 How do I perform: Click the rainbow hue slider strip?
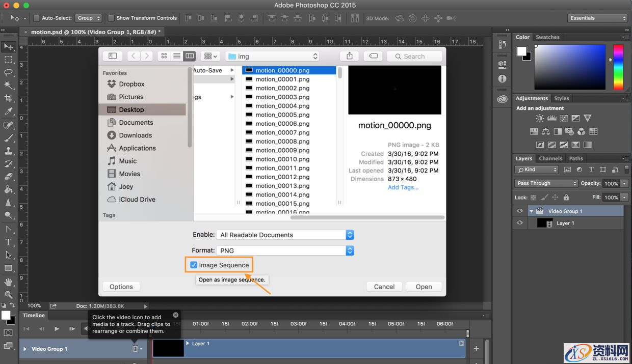tap(618, 67)
